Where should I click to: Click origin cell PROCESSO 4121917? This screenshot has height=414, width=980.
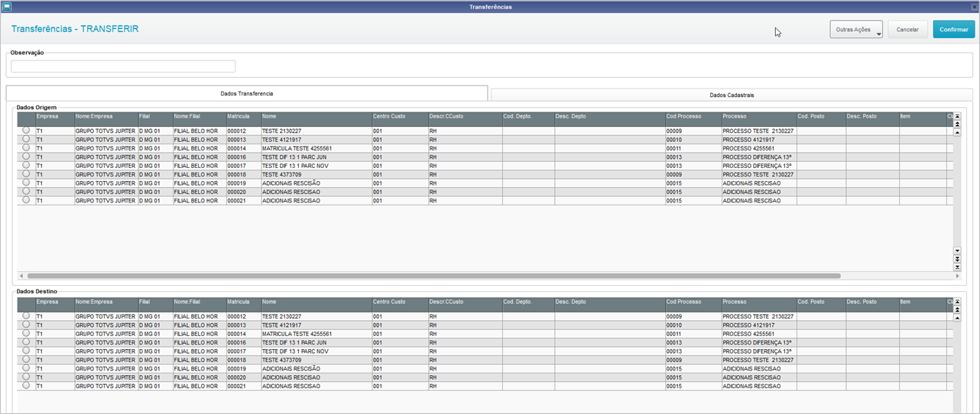pos(759,140)
